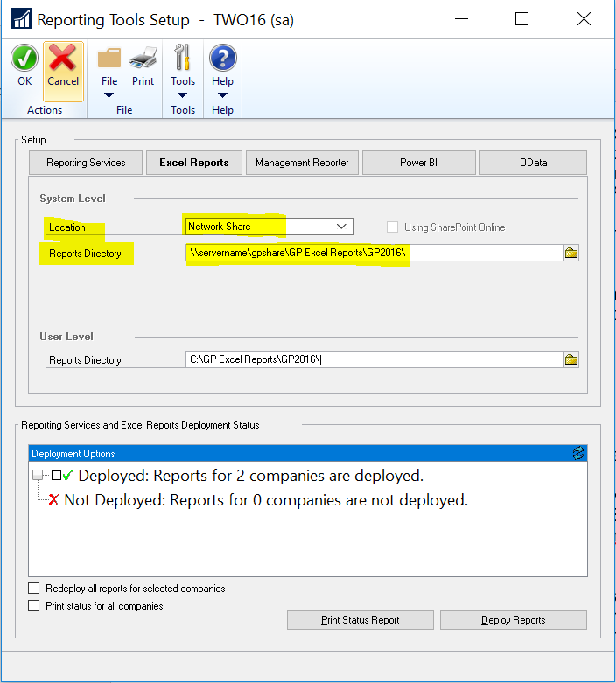This screenshot has height=683, width=616.
Task: Browse for System Level Reports Directory folder
Action: (570, 253)
